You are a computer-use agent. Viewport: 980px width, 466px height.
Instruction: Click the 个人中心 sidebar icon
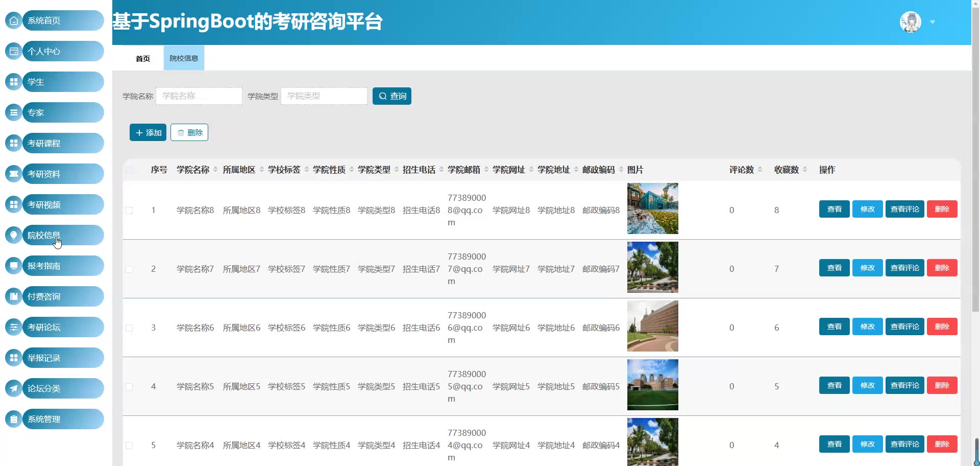[14, 51]
